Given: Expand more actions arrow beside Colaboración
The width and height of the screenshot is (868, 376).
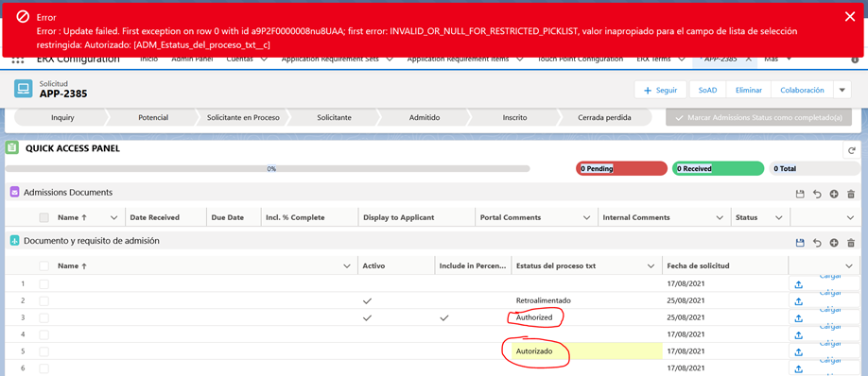Looking at the screenshot, I should pyautogui.click(x=842, y=90).
